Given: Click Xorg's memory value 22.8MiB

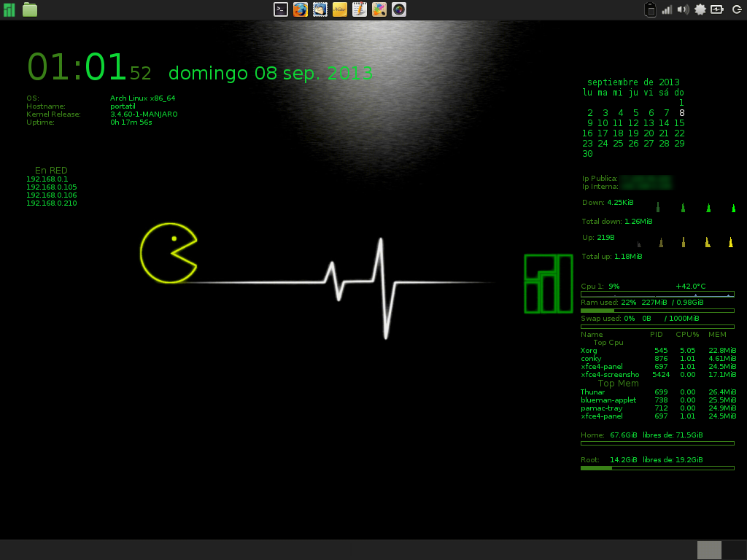Looking at the screenshot, I should pyautogui.click(x=722, y=351).
